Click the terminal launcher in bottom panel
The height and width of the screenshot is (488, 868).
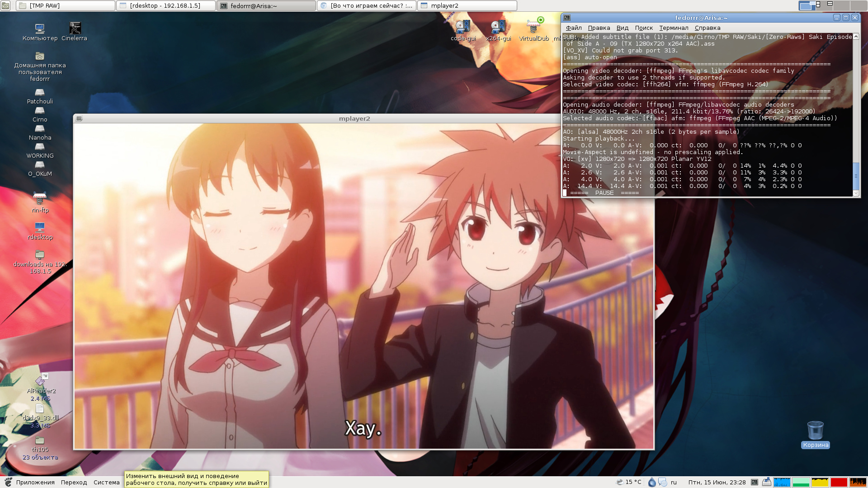pos(754,482)
